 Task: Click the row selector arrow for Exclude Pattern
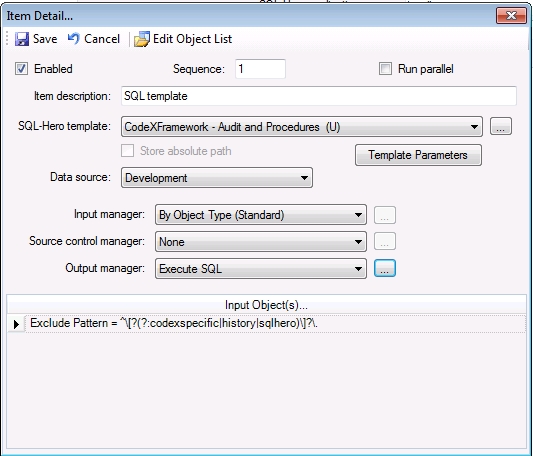(16, 324)
